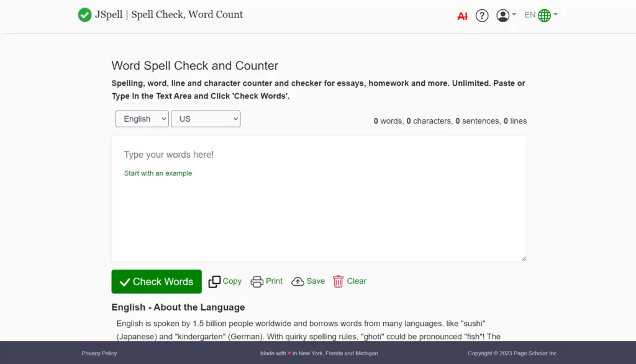Viewport: 636px width, 364px height.
Task: Click the Start with an example link
Action: click(158, 173)
